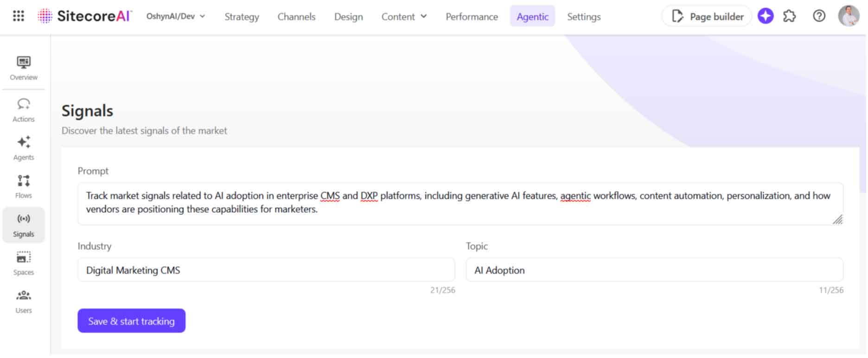Open the extensions puzzle icon
The height and width of the screenshot is (358, 868).
tap(790, 16)
